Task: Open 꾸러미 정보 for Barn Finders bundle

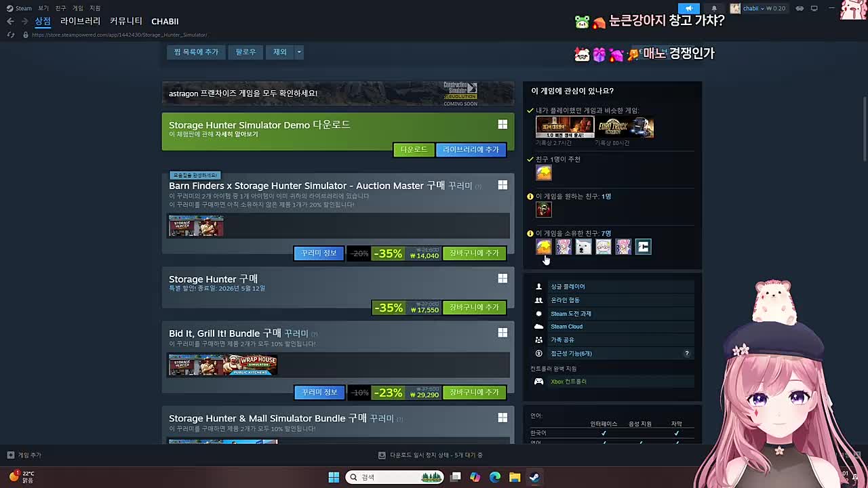Action: coord(319,253)
